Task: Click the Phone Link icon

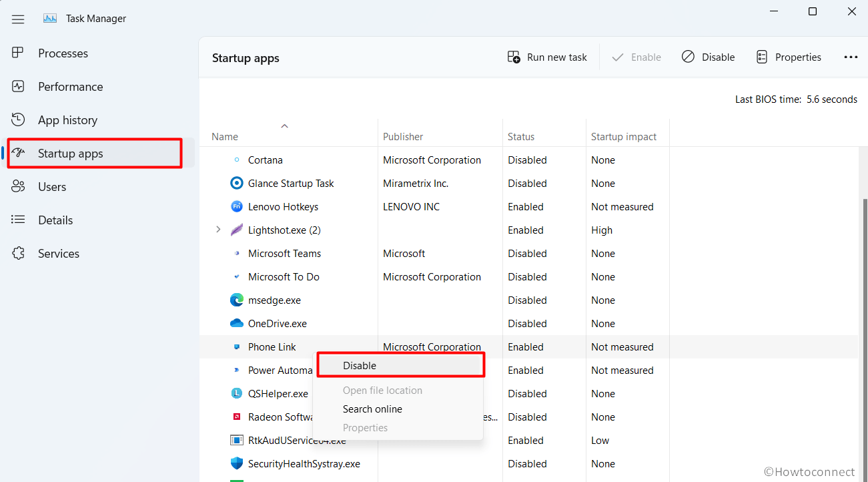Action: pos(237,347)
